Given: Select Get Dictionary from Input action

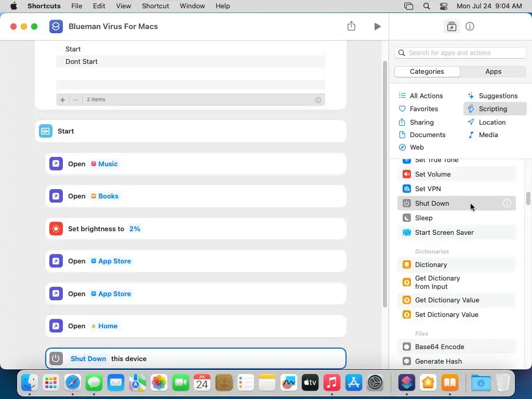Looking at the screenshot, I should click(456, 282).
